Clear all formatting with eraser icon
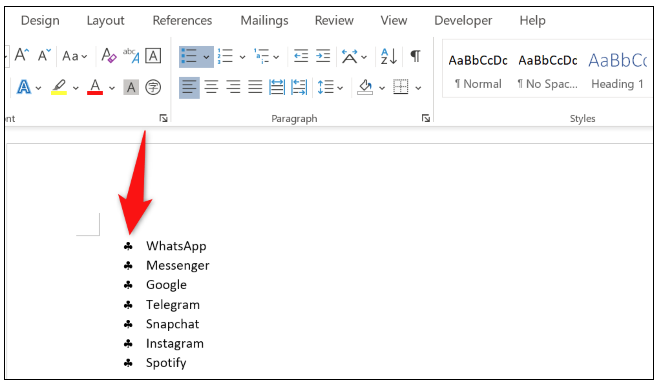Image resolution: width=662 pixels, height=388 pixels. tap(109, 56)
